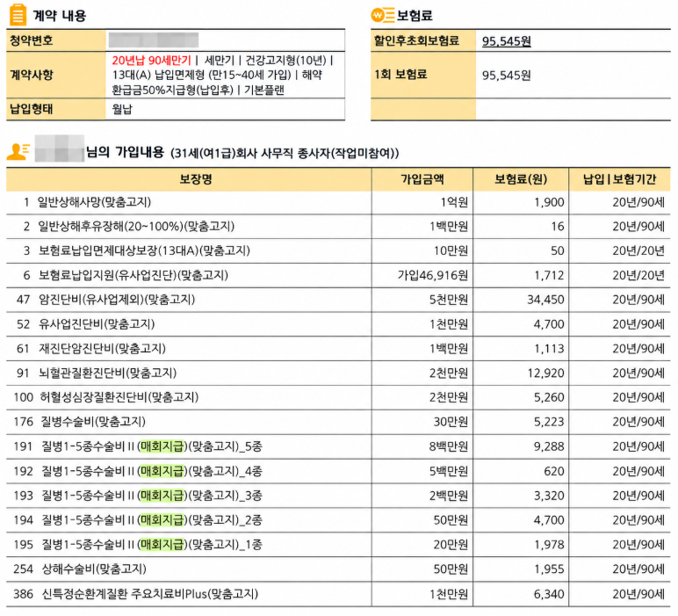Click the 할인후초회보험료 label

coord(415,40)
